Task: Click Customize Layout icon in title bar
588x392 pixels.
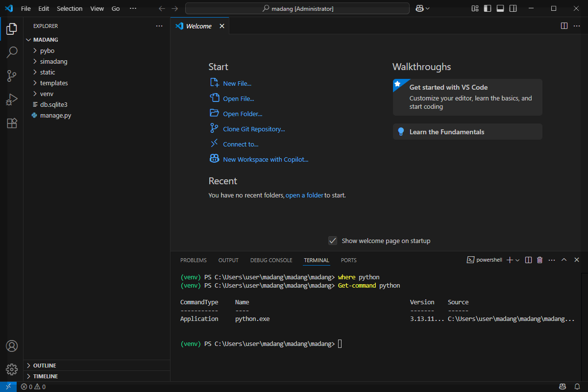Action: coord(475,8)
